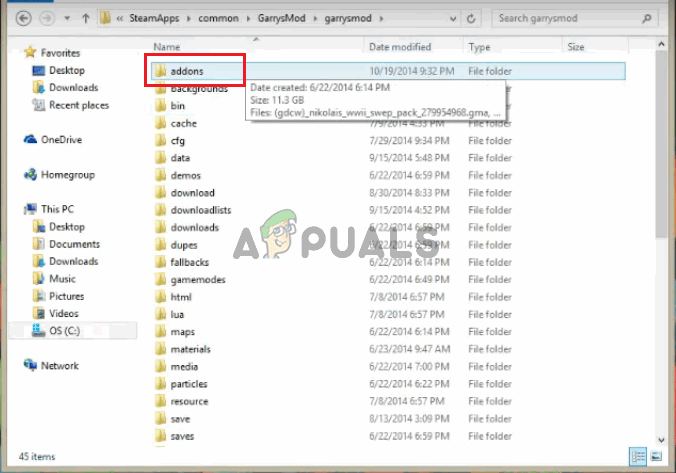Select the downloadlists folder name
676x473 pixels.
pyautogui.click(x=201, y=210)
